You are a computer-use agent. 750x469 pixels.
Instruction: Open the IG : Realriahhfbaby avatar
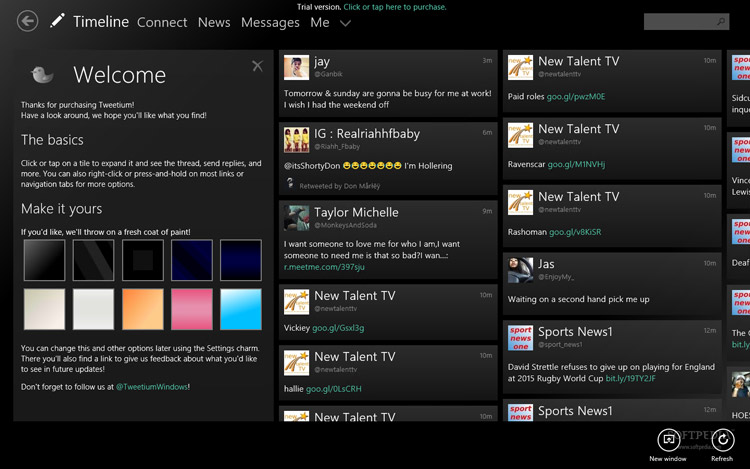[x=296, y=140]
